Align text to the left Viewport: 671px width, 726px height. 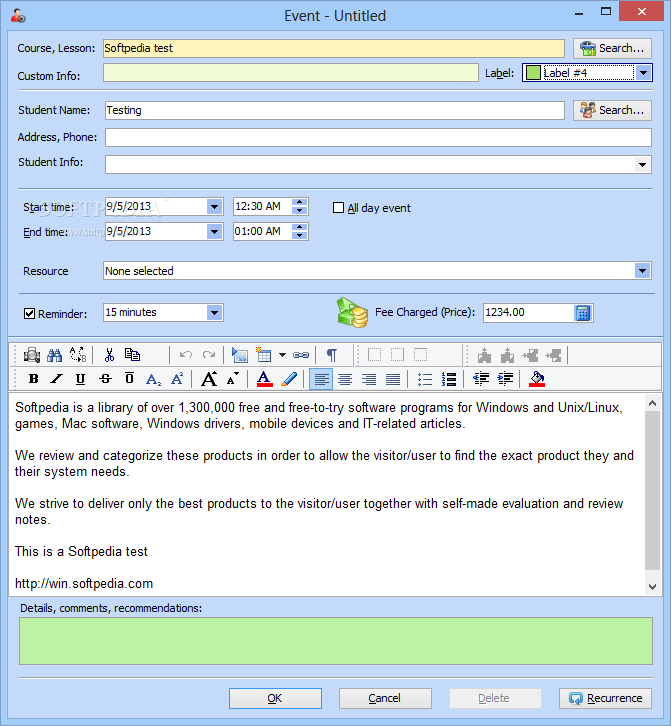point(321,379)
